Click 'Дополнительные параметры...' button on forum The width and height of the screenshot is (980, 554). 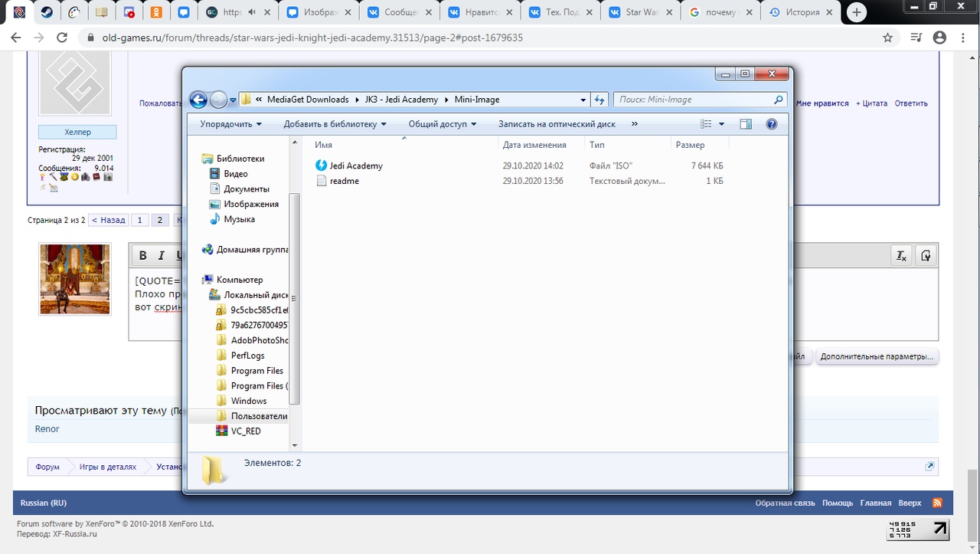[877, 356]
